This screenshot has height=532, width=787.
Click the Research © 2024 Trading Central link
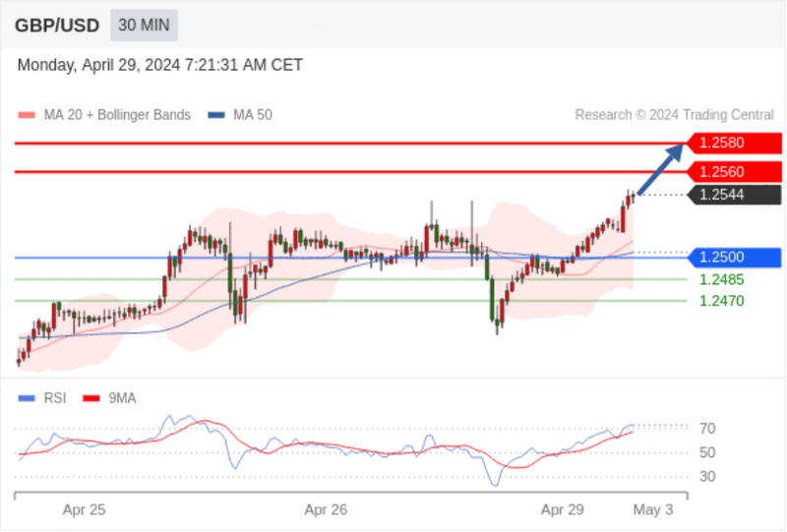674,115
